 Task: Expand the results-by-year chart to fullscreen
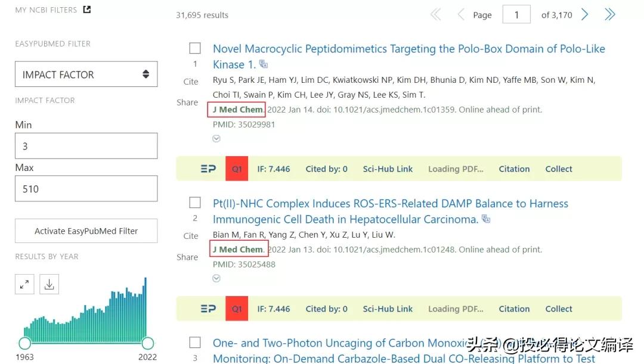pos(24,284)
